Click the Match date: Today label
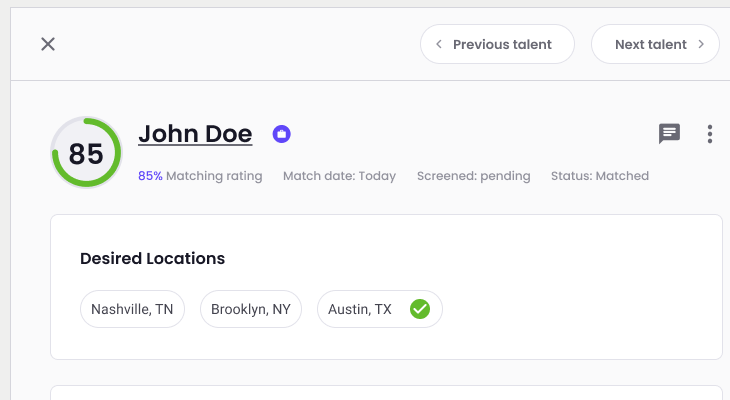730x400 pixels. [x=339, y=176]
